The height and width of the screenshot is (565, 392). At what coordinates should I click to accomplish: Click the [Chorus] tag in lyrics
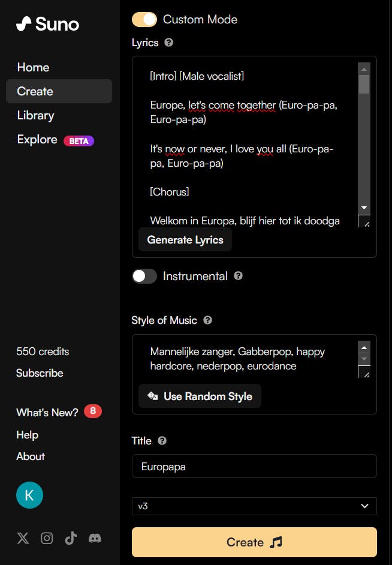pos(169,192)
